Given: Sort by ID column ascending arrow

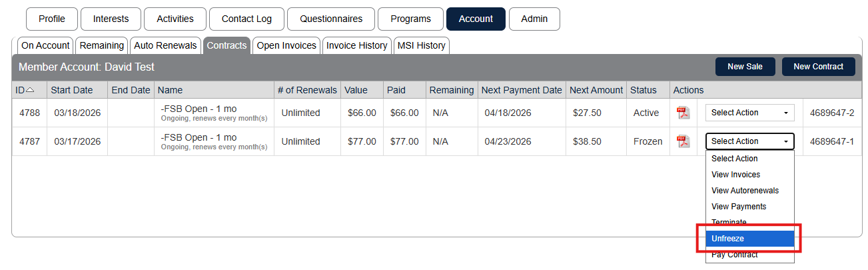Looking at the screenshot, I should click(x=30, y=90).
